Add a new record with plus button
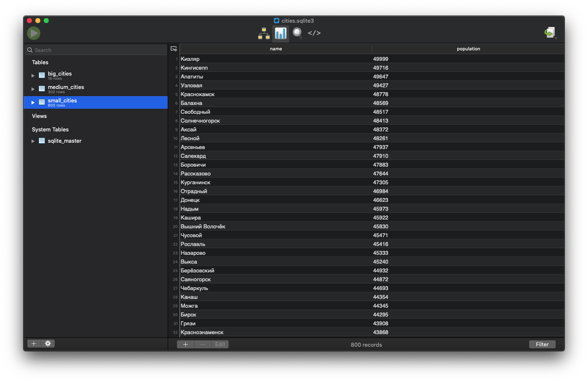 pos(185,345)
